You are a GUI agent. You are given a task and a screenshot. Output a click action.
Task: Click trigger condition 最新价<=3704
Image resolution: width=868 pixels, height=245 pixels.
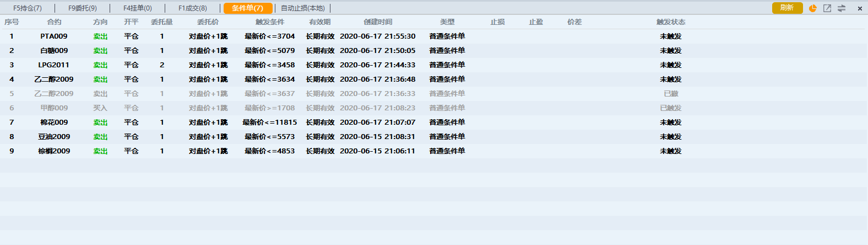[270, 36]
